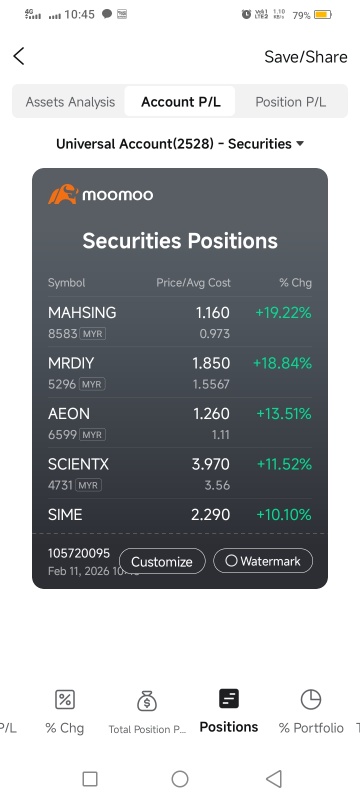
Task: Select the Account P/L tab
Action: coord(181,102)
